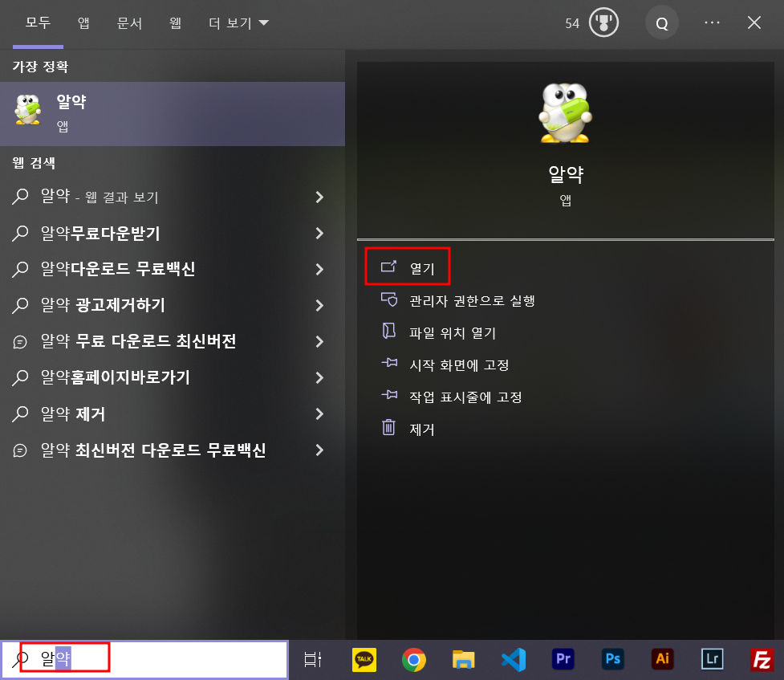This screenshot has height=680, width=784.
Task: Click the taskbar search box containing 알약
Action: point(144,659)
